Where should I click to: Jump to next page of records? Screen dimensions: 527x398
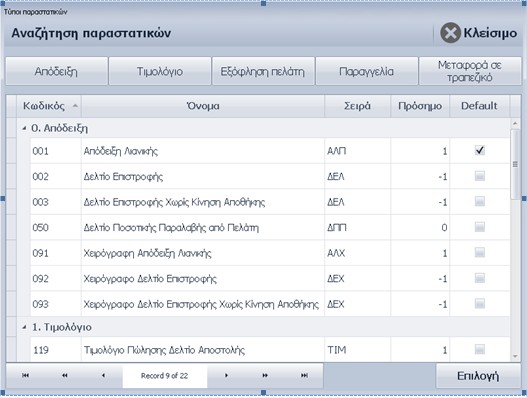(265, 375)
